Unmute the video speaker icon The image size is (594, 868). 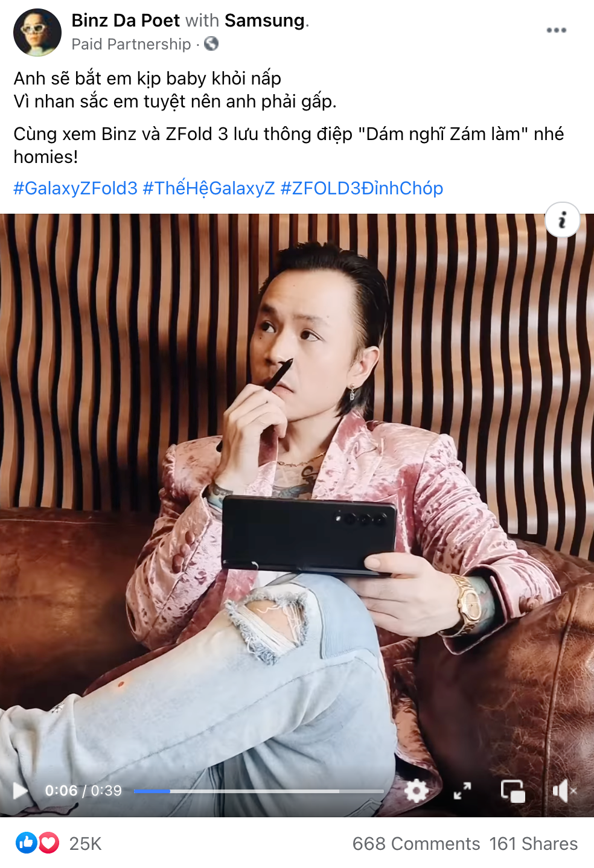(564, 790)
